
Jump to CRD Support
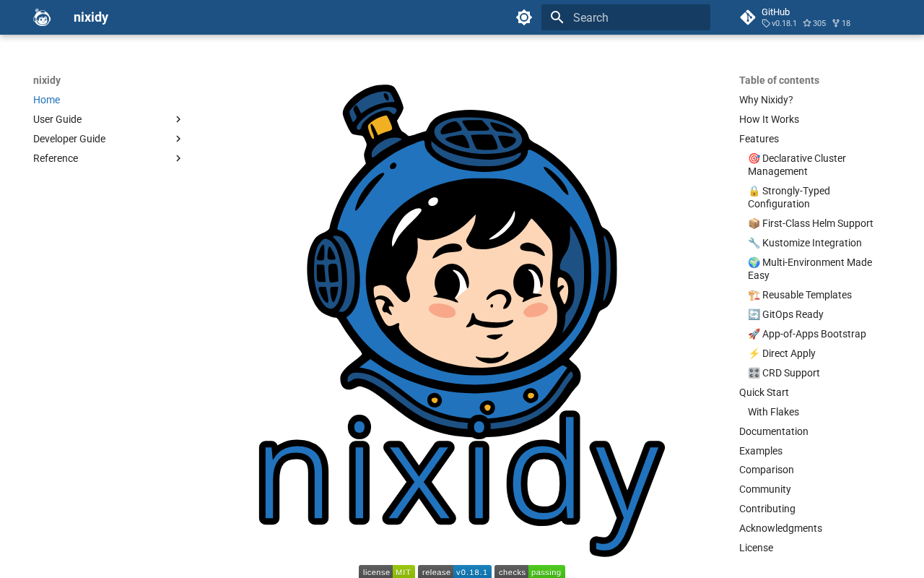click(x=784, y=373)
